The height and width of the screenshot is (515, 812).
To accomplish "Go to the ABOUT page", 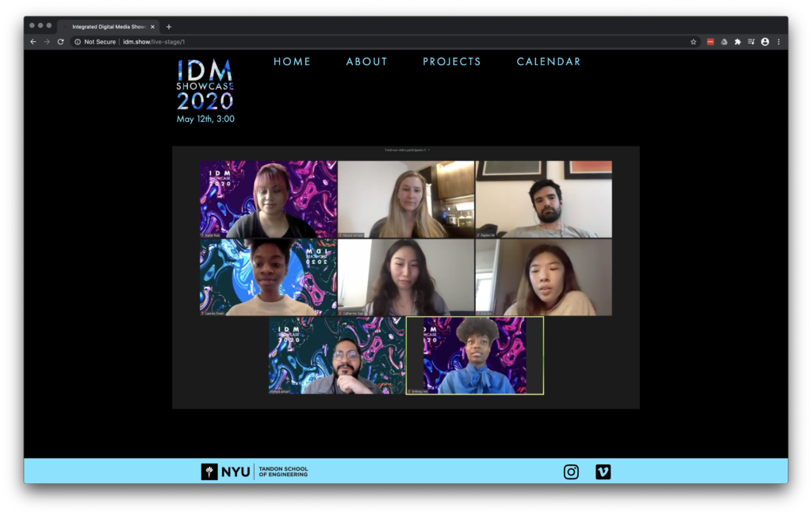I will [x=366, y=62].
